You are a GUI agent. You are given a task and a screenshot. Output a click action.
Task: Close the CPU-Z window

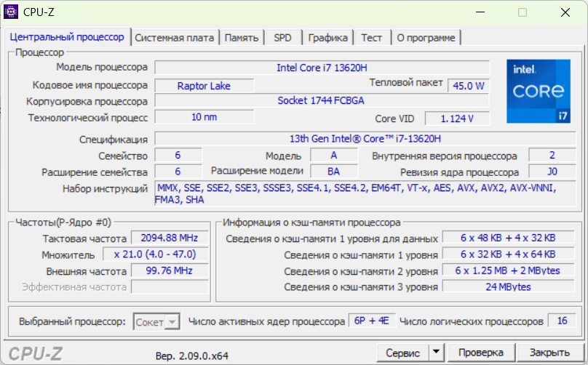point(565,12)
